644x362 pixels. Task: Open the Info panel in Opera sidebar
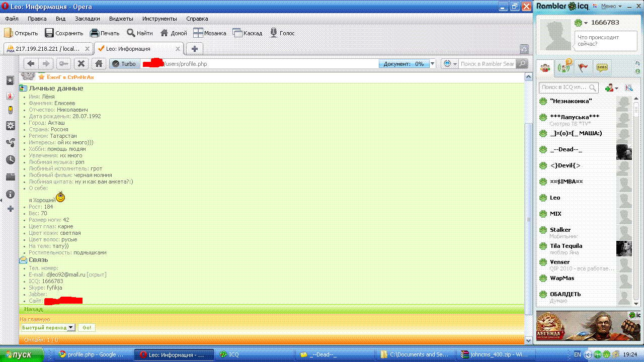coord(10,194)
